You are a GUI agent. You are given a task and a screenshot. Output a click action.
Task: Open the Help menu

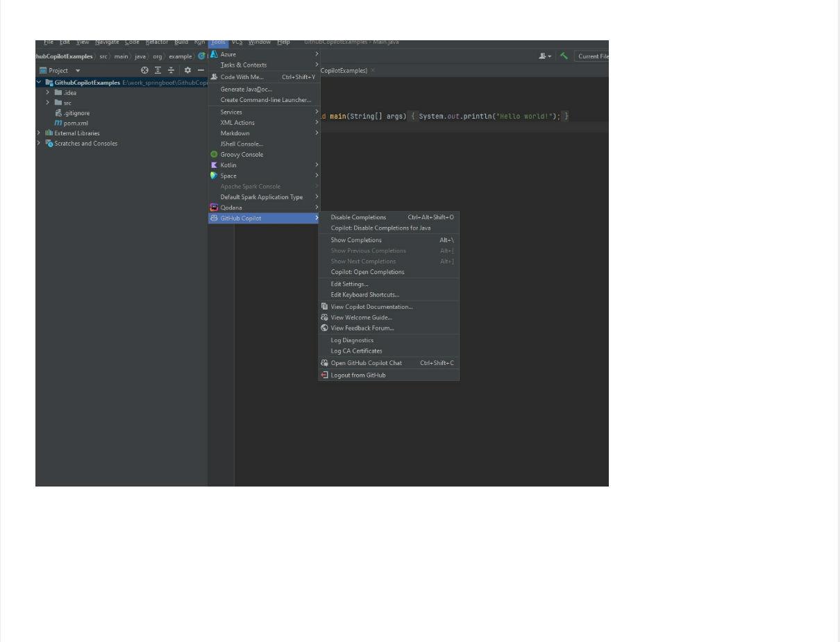(283, 42)
